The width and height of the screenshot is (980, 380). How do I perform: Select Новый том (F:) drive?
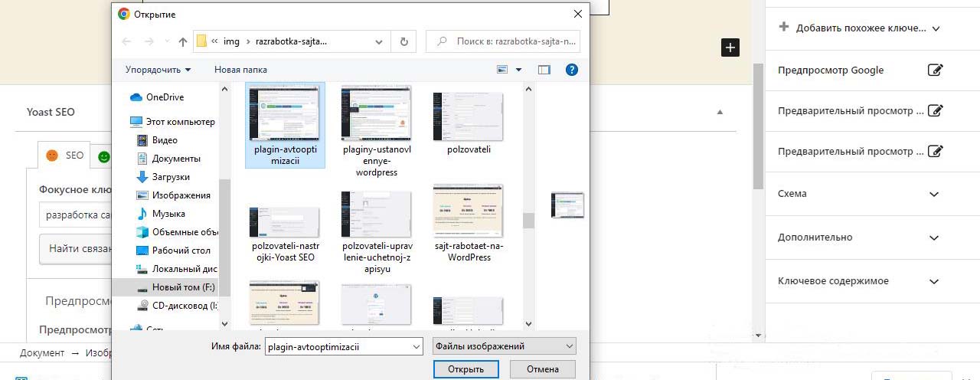[x=182, y=287]
